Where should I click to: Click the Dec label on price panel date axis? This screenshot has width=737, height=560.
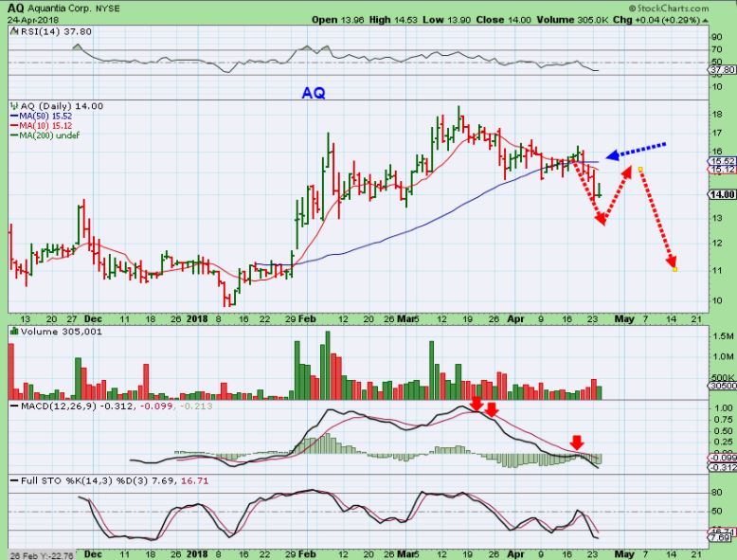(x=93, y=318)
